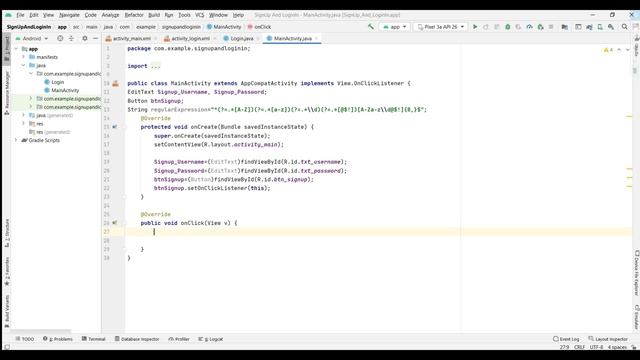The image size is (640, 360).
Task: Go to the next highlighted error arrow
Action: (x=628, y=50)
